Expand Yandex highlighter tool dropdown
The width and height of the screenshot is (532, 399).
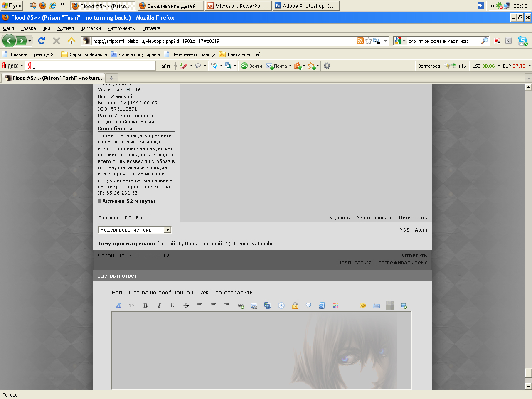click(191, 66)
